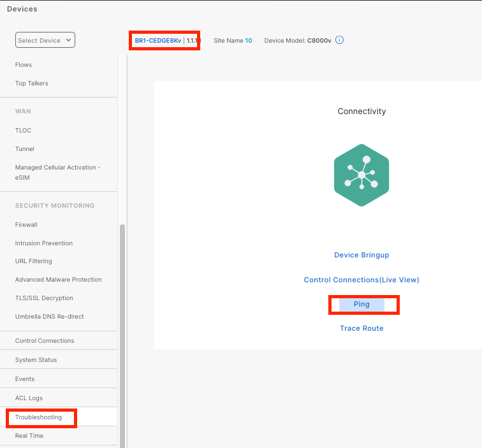
Task: Open ACL Logs sidebar item
Action: coord(29,398)
